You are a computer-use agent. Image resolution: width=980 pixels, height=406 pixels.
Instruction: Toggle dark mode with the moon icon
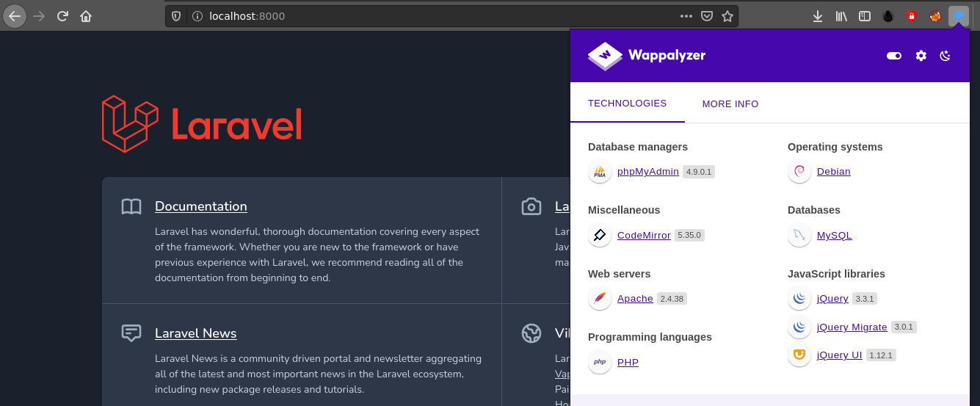click(945, 56)
